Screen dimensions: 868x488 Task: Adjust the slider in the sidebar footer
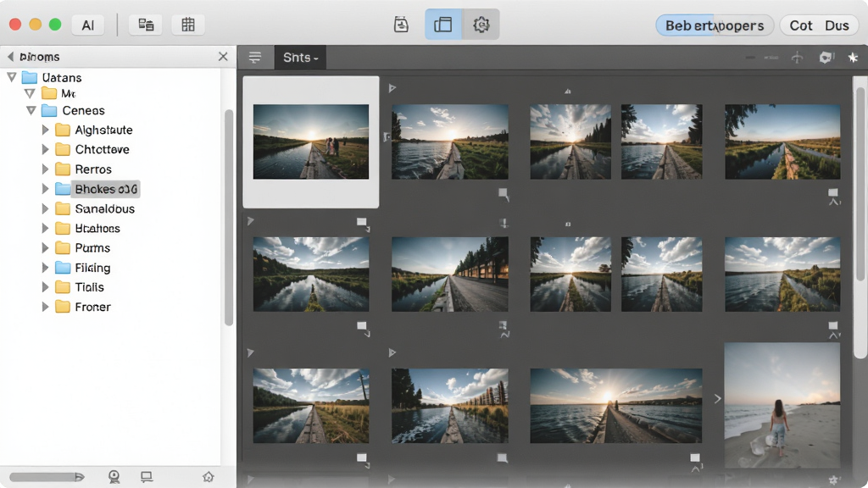tap(47, 477)
